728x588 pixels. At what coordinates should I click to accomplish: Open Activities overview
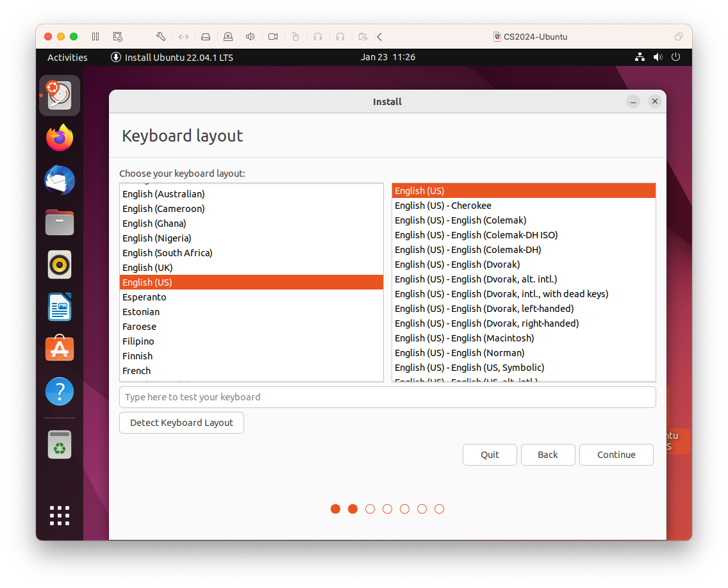pyautogui.click(x=67, y=57)
